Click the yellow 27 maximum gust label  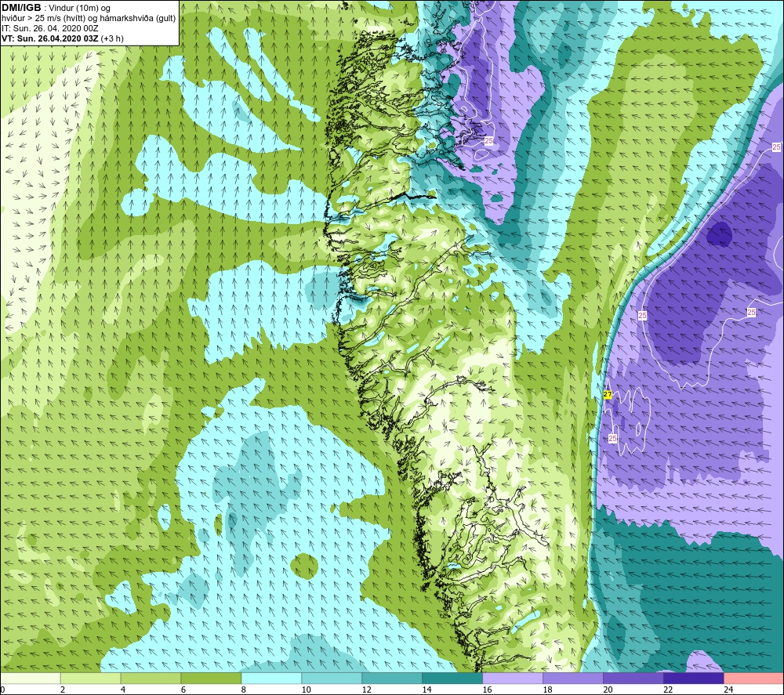point(608,395)
